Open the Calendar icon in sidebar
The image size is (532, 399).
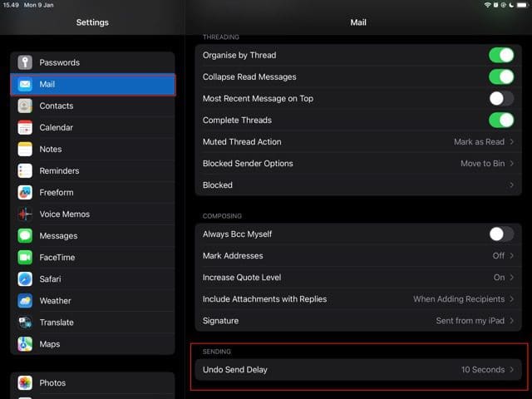coord(25,127)
